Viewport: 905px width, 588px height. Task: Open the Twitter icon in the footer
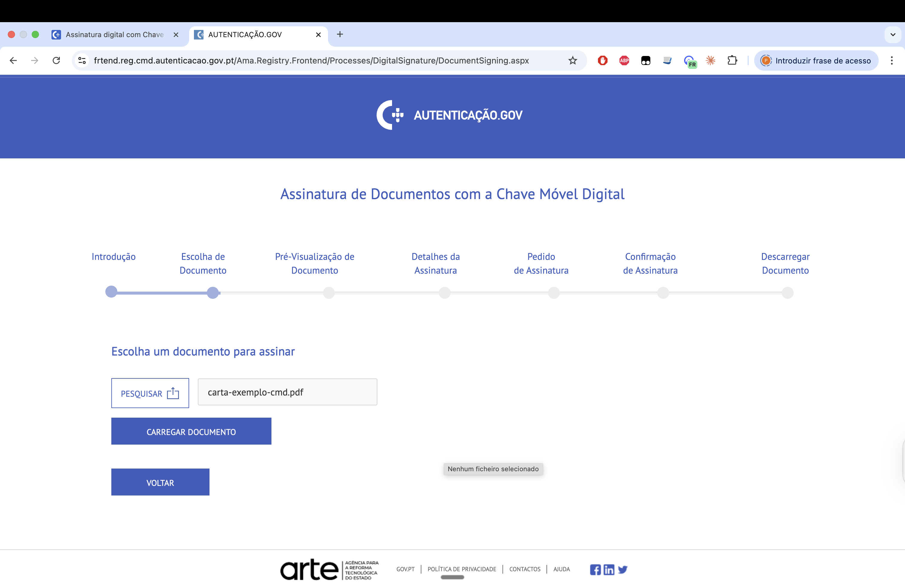tap(623, 569)
